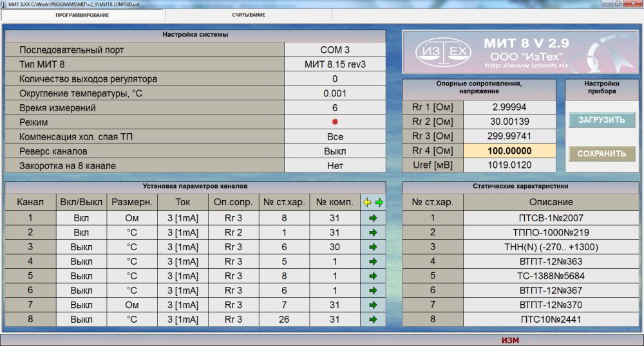Viewport: 644px width, 346px height.
Task: Click the yellow left arrow in table header
Action: (x=367, y=202)
